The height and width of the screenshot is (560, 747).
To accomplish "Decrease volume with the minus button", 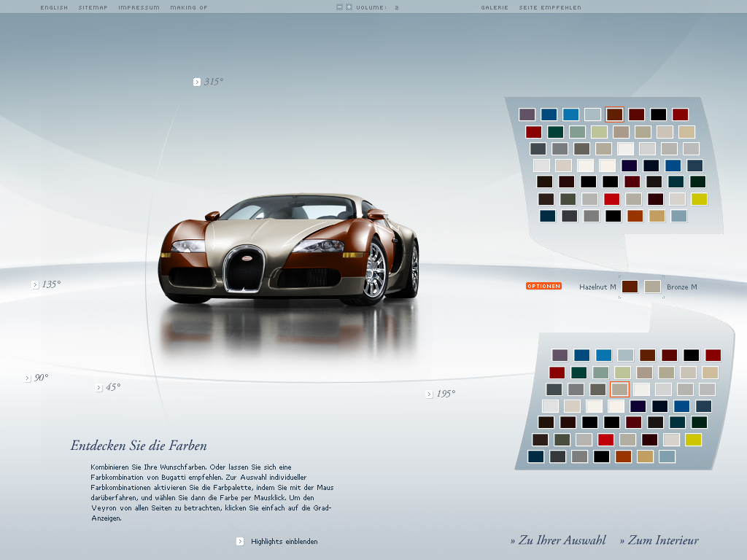I will [339, 7].
